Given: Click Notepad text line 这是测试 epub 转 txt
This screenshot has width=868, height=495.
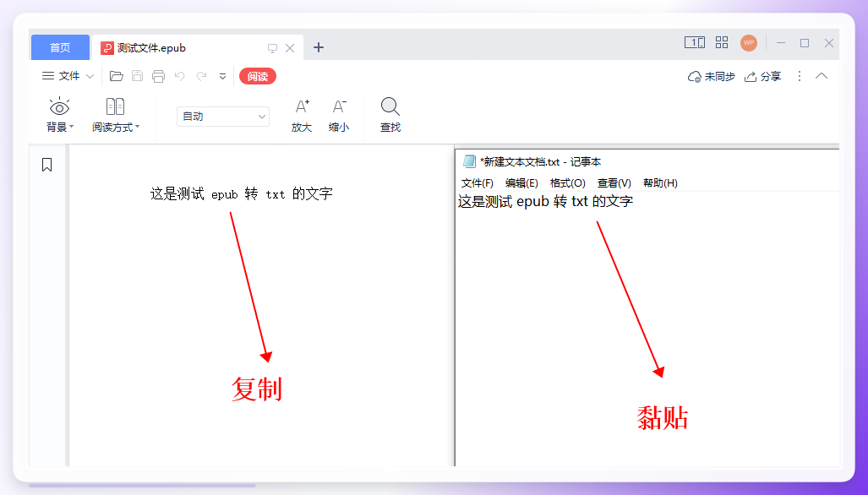Looking at the screenshot, I should pos(545,201).
